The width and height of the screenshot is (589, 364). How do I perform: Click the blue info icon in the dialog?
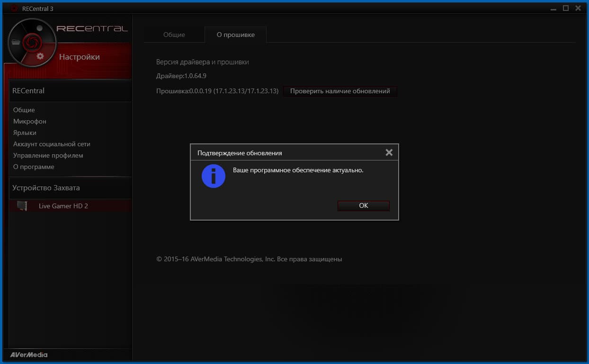click(214, 176)
